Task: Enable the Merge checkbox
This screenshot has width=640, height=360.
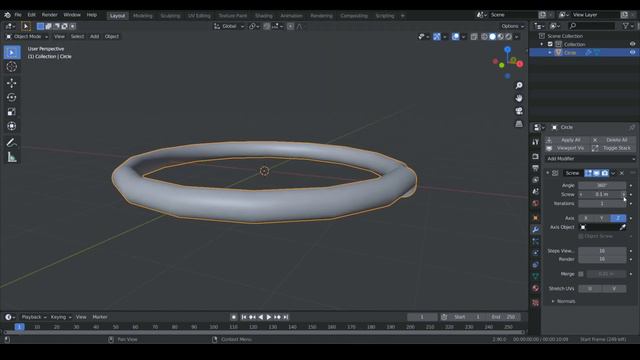Action: [x=581, y=274]
